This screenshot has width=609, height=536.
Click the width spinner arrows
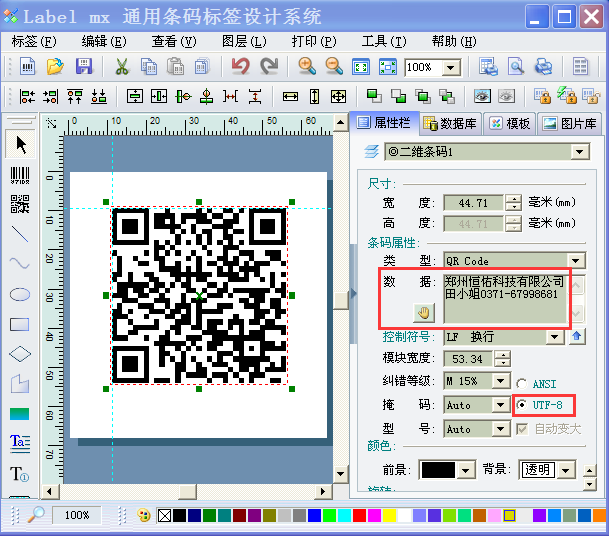coord(514,202)
